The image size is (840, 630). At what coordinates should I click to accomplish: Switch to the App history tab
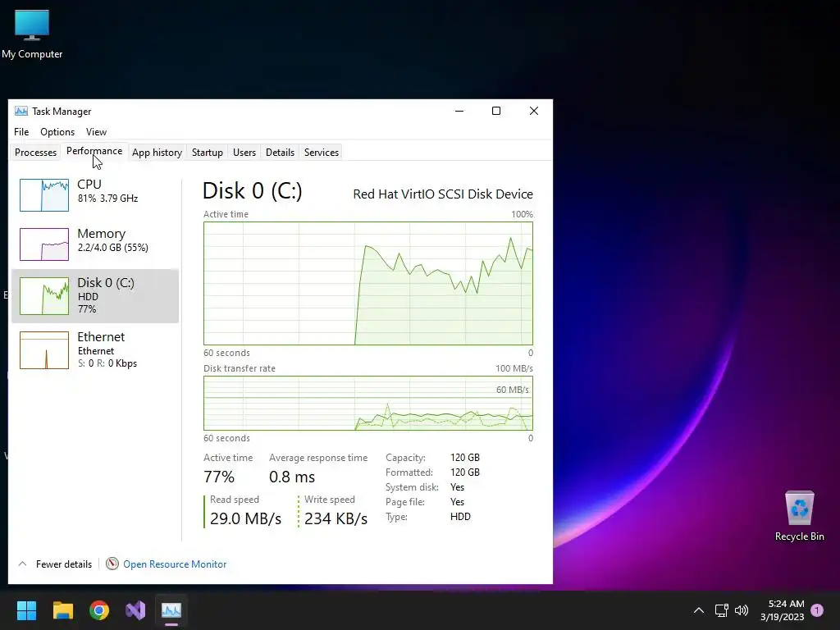pyautogui.click(x=157, y=152)
